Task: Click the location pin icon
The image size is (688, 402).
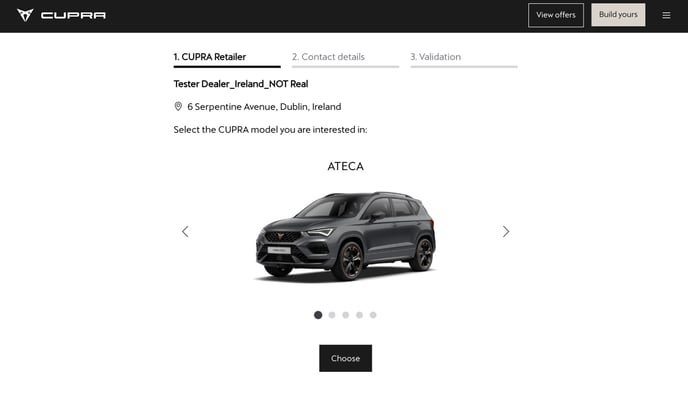Action: [178, 106]
